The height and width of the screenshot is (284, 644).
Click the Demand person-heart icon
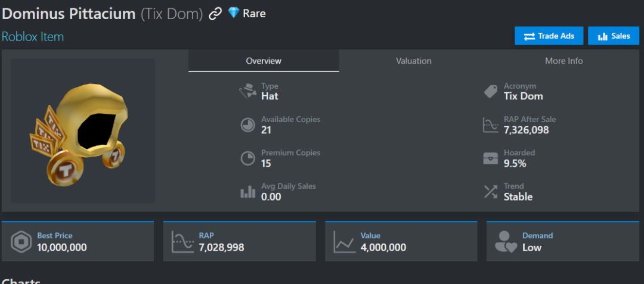(x=506, y=242)
